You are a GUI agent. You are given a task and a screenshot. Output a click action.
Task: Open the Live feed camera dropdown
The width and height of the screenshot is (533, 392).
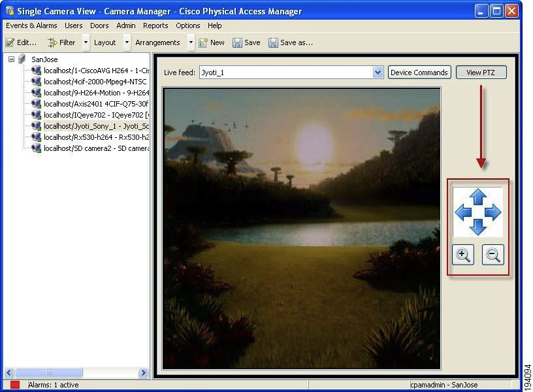coord(378,73)
